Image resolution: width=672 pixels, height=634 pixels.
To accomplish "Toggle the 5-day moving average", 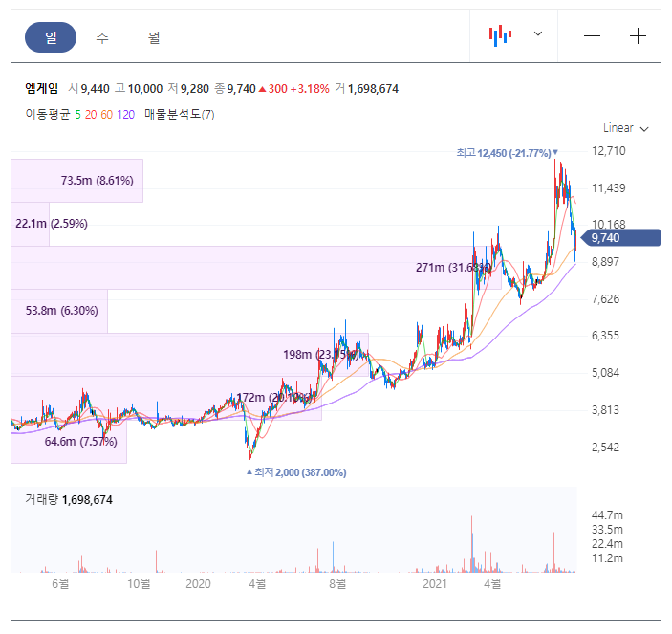I will pyautogui.click(x=78, y=115).
